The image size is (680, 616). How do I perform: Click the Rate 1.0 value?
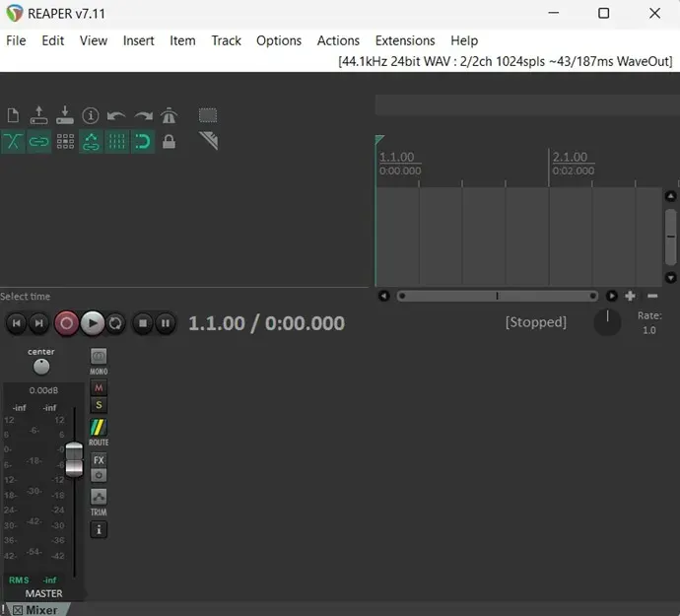point(649,330)
